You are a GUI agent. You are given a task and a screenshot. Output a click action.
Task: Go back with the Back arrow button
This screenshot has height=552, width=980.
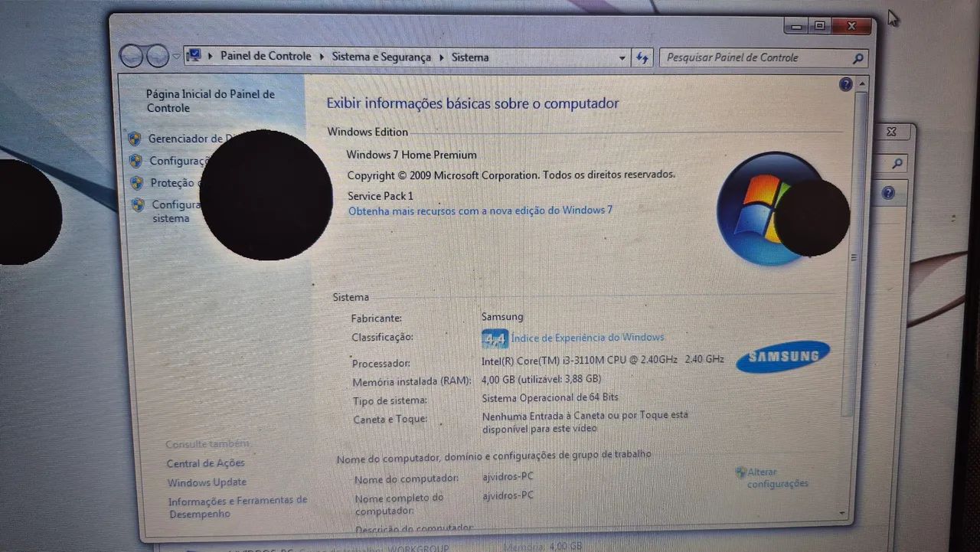pyautogui.click(x=132, y=56)
